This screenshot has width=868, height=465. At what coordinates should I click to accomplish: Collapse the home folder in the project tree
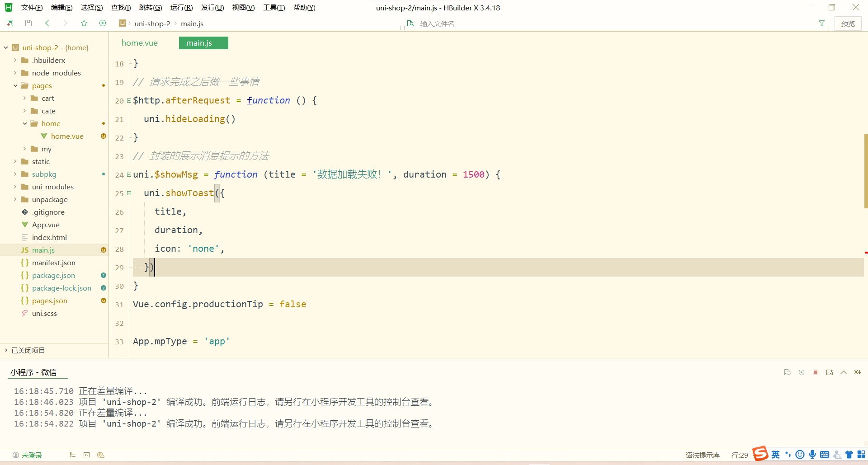click(x=25, y=123)
